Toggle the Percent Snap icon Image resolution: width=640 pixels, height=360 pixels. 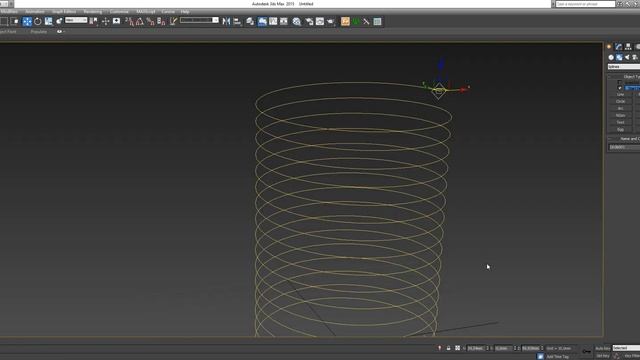coord(151,21)
